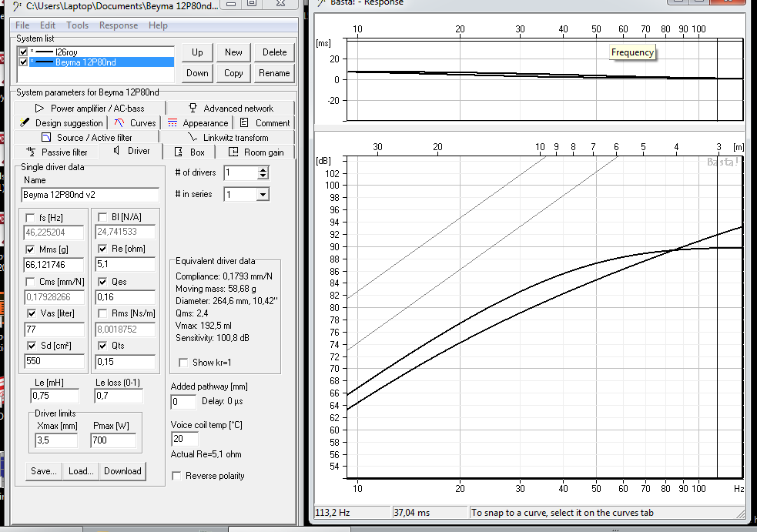757x532 pixels.
Task: Click the Appearance tab icon
Action: [173, 123]
